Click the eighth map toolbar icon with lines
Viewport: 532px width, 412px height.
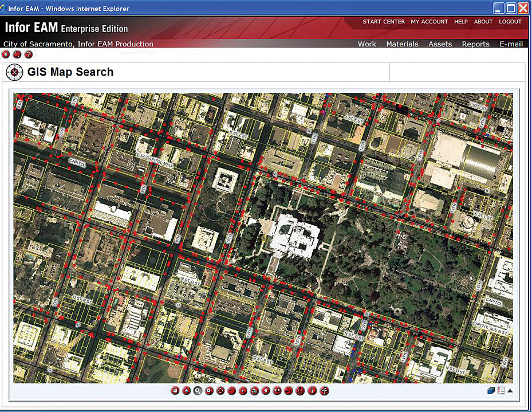tap(254, 391)
